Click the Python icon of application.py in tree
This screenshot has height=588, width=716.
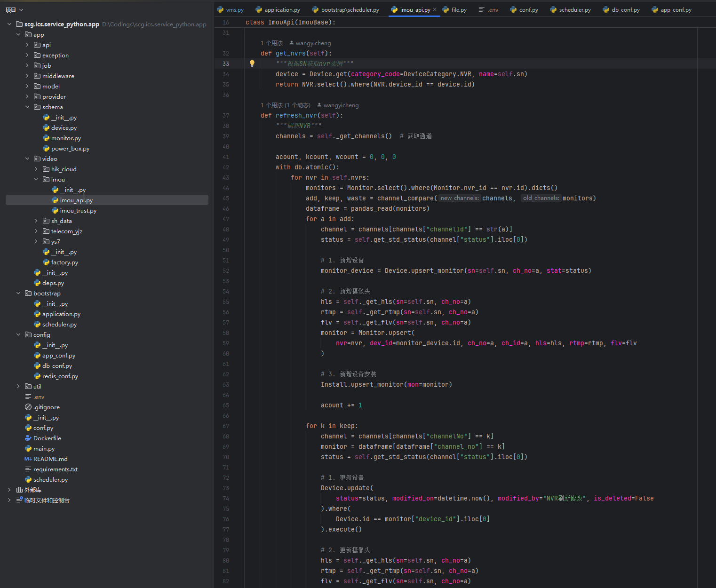pos(37,314)
